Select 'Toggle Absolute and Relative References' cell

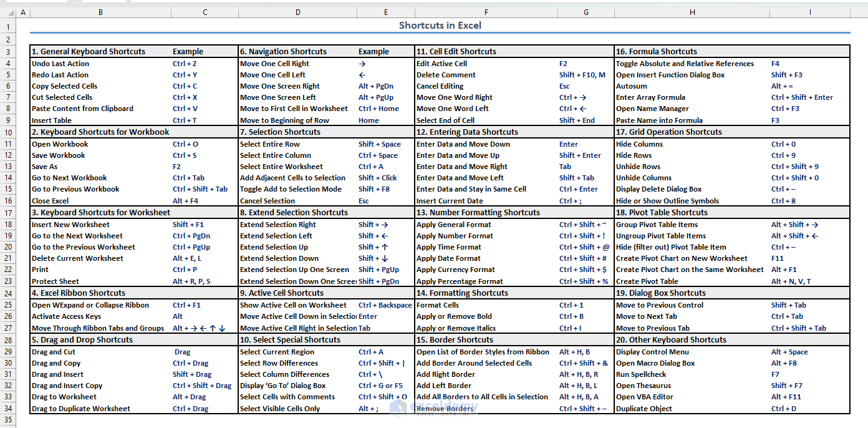692,64
